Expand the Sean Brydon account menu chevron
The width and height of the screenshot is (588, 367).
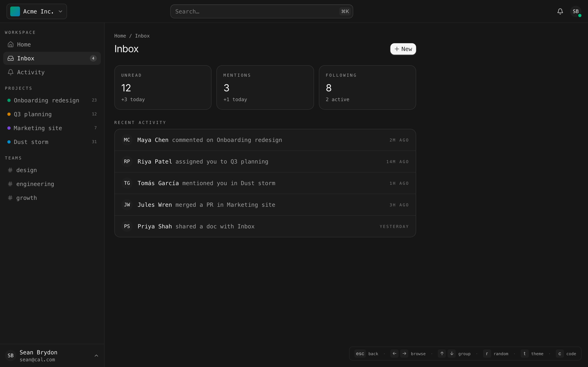pyautogui.click(x=96, y=356)
